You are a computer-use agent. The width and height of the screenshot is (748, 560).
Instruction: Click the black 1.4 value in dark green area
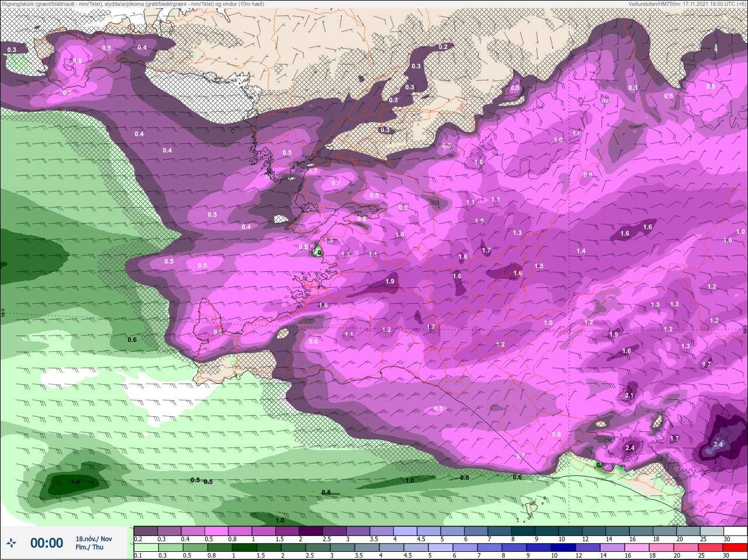75,482
